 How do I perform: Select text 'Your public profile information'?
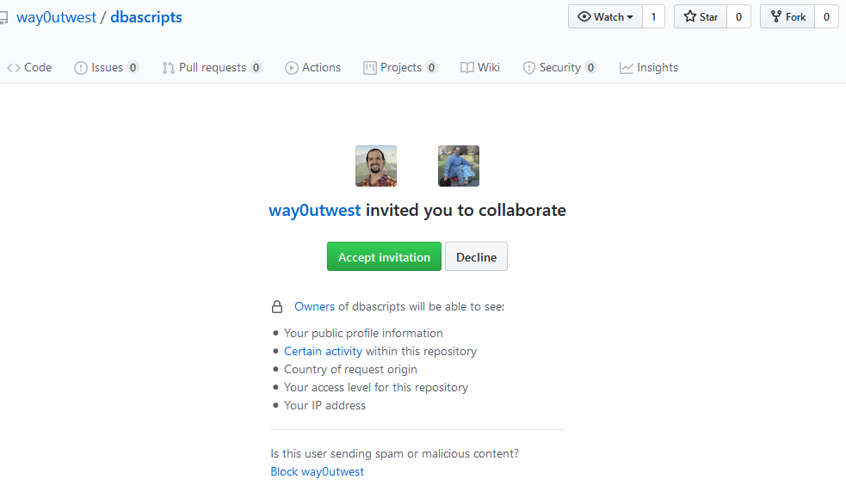pyautogui.click(x=364, y=333)
